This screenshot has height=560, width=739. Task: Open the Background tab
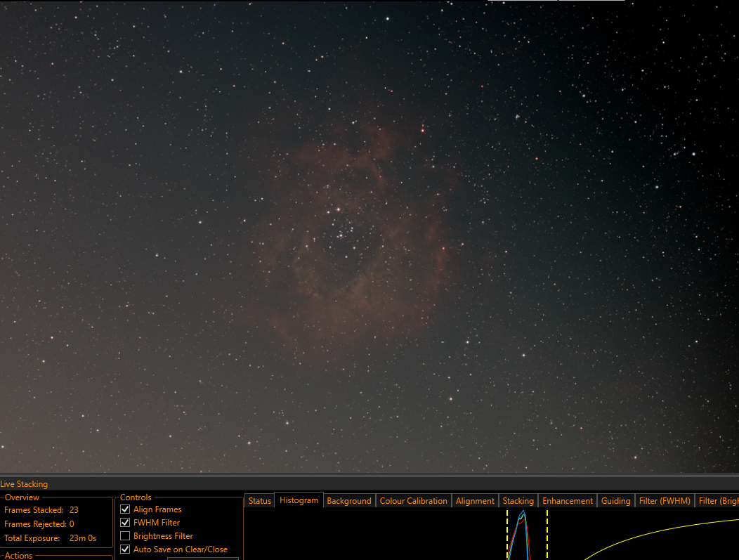pos(348,500)
